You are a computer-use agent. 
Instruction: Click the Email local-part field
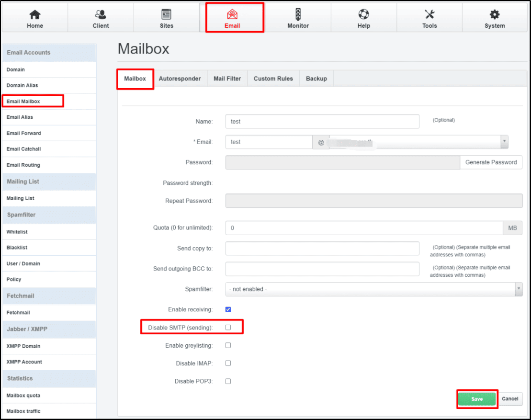269,142
